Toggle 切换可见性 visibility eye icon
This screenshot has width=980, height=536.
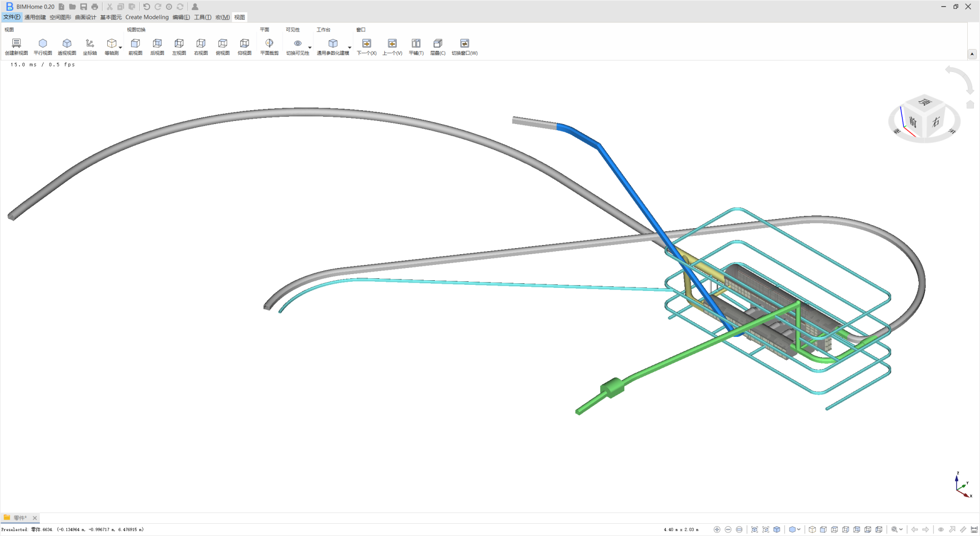click(298, 44)
